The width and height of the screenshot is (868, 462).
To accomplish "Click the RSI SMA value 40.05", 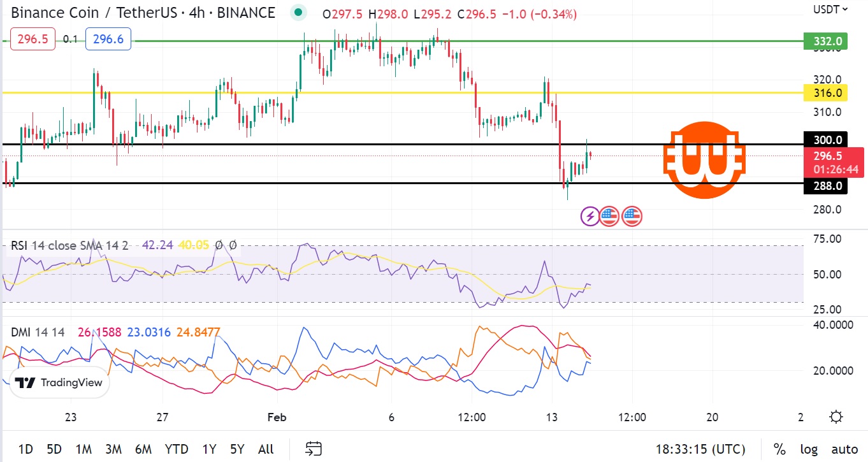I will pos(194,245).
